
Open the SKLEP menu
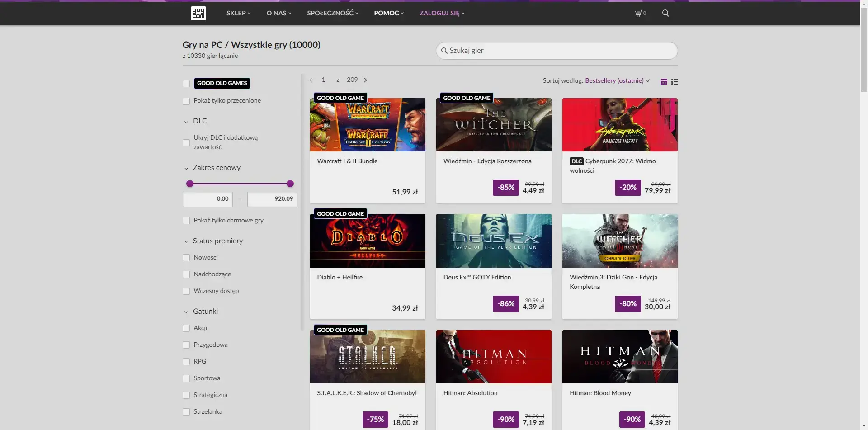pos(238,13)
